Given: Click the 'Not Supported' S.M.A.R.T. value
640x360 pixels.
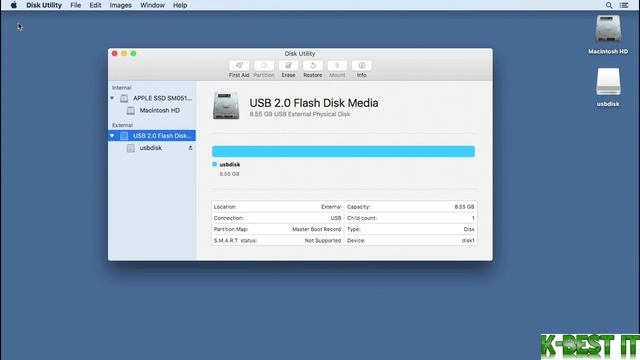Looking at the screenshot, I should coord(322,240).
